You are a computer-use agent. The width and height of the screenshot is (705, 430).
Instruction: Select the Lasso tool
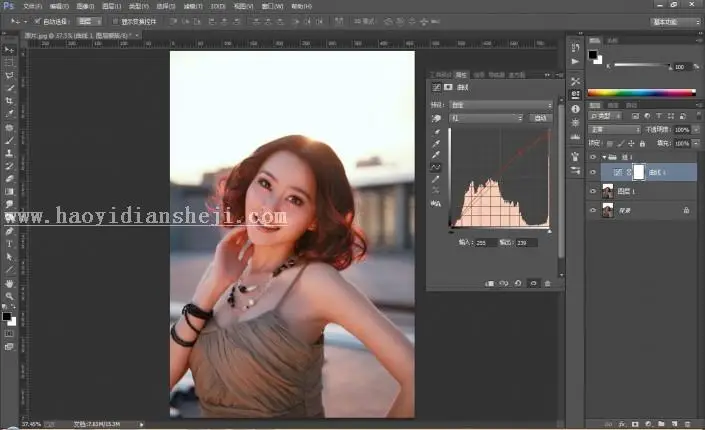[x=9, y=75]
